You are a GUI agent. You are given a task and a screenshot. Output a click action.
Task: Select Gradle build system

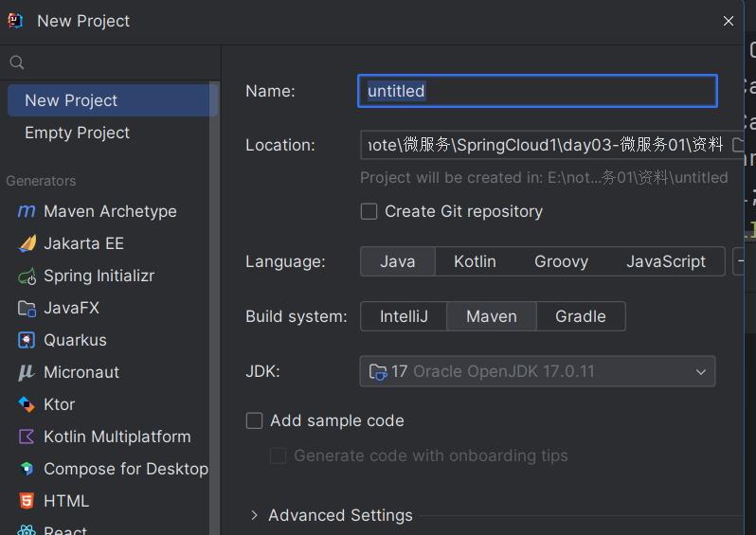581,316
